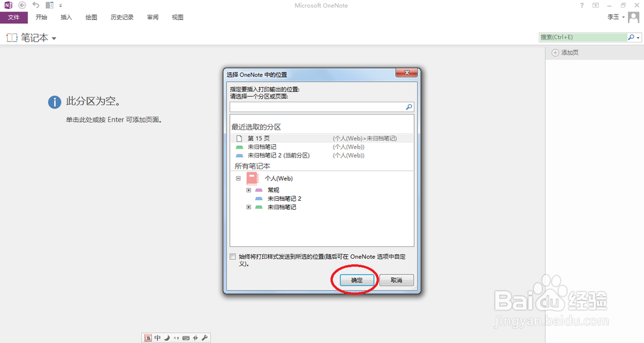Click the IME wrench settings icon

click(x=205, y=338)
